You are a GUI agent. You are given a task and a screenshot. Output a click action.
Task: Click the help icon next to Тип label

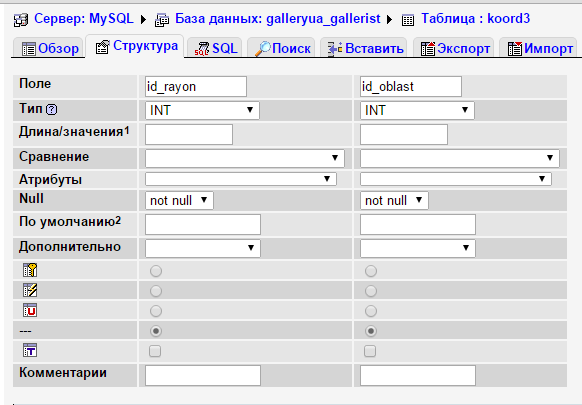point(52,110)
